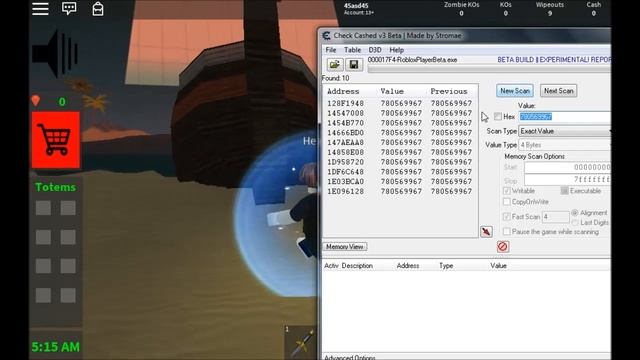
Task: Click the Advanced Options label
Action: click(350, 357)
